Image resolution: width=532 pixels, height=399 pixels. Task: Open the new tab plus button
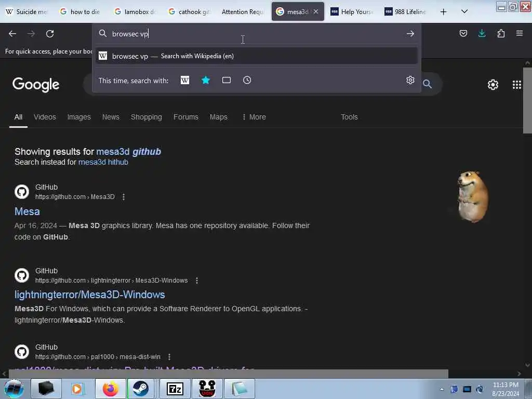click(x=443, y=12)
